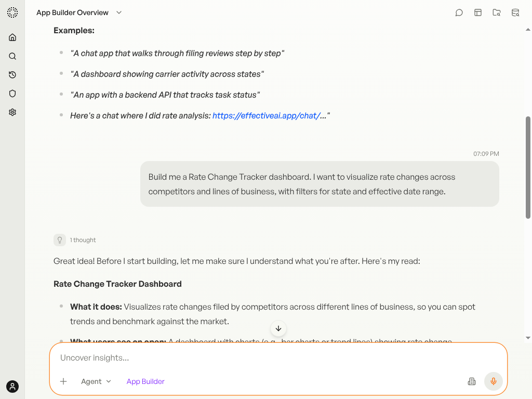532x399 pixels.
Task: Open the Home icon in sidebar
Action: [x=12, y=37]
